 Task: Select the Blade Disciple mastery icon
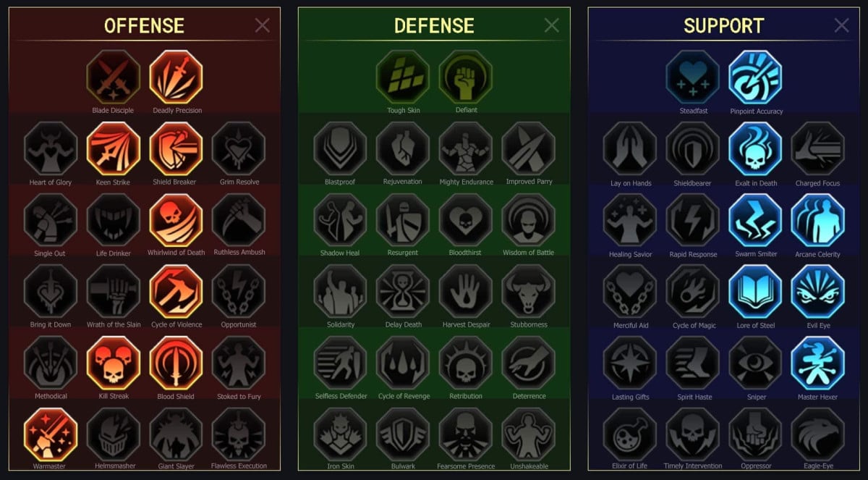pyautogui.click(x=113, y=77)
